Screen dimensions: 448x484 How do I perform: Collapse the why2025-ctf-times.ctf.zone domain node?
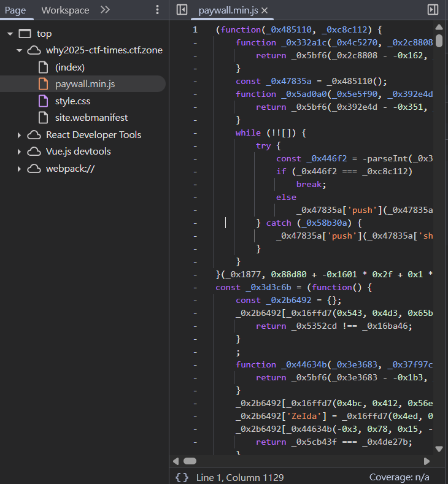pos(20,50)
